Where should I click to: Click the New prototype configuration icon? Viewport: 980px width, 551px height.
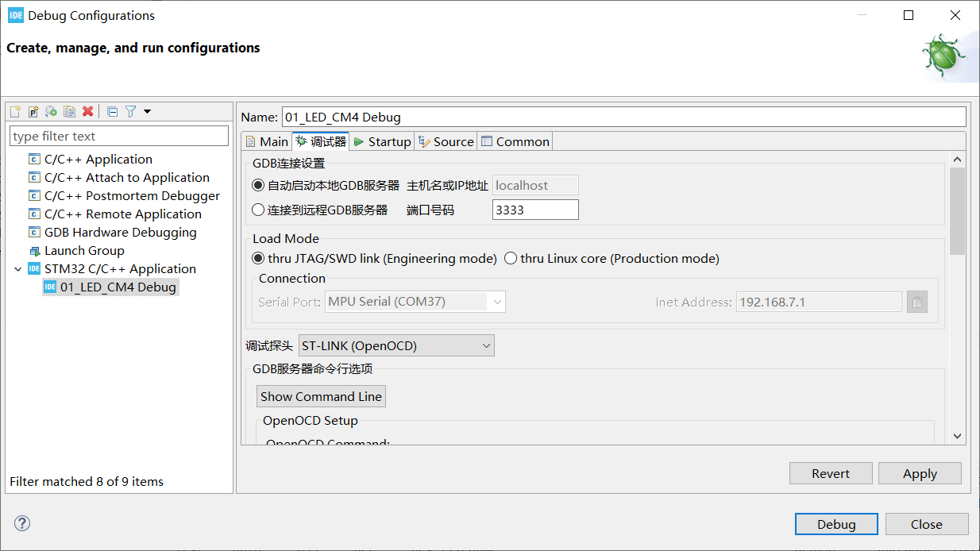(33, 112)
